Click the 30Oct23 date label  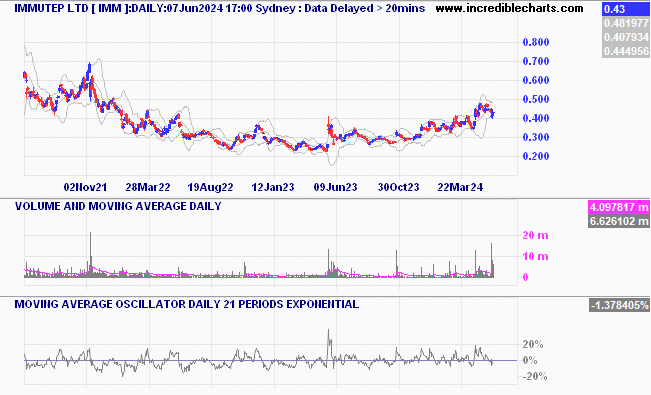coord(398,187)
